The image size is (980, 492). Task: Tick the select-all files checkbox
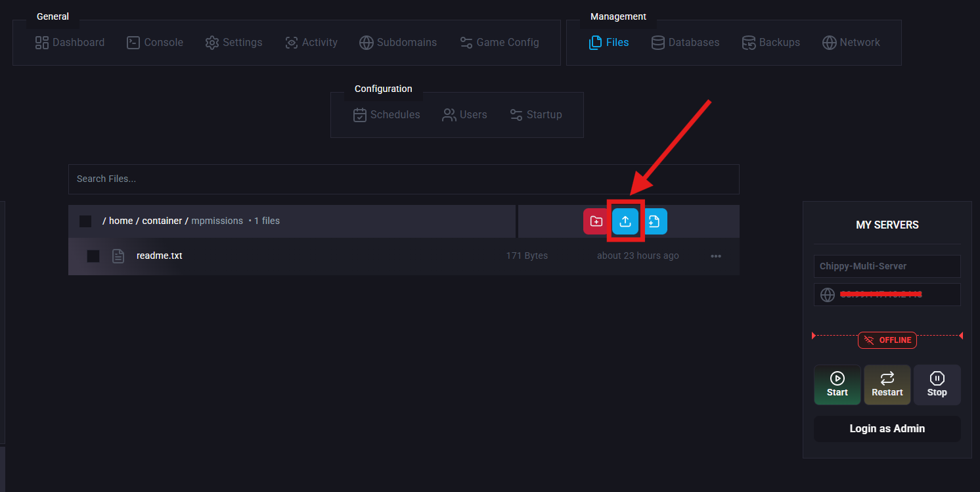(85, 221)
